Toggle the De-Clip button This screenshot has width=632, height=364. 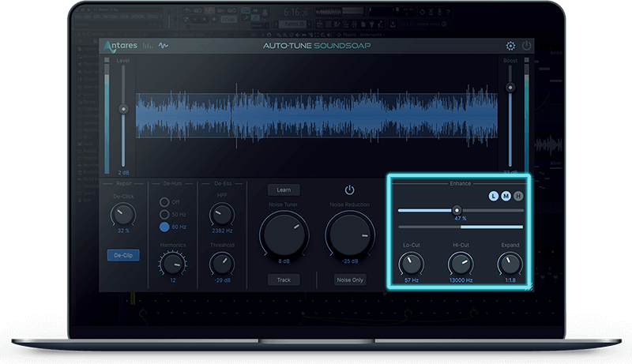[123, 255]
